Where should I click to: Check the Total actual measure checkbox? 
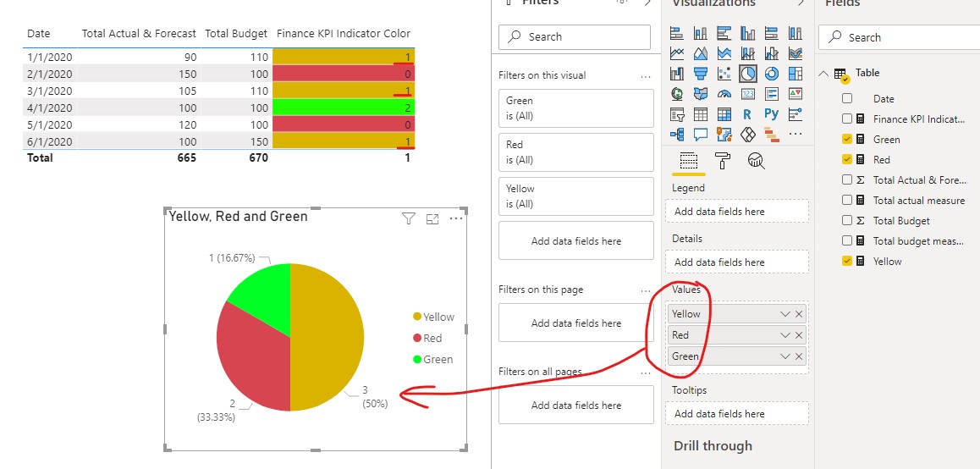click(x=847, y=200)
